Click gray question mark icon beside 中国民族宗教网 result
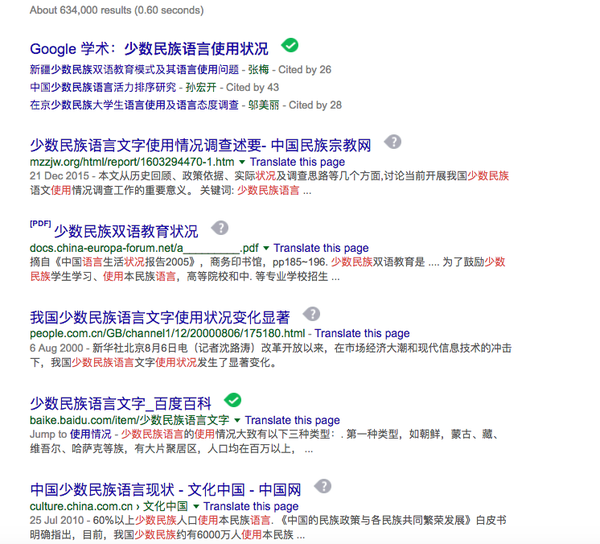The width and height of the screenshot is (600, 544). [393, 142]
